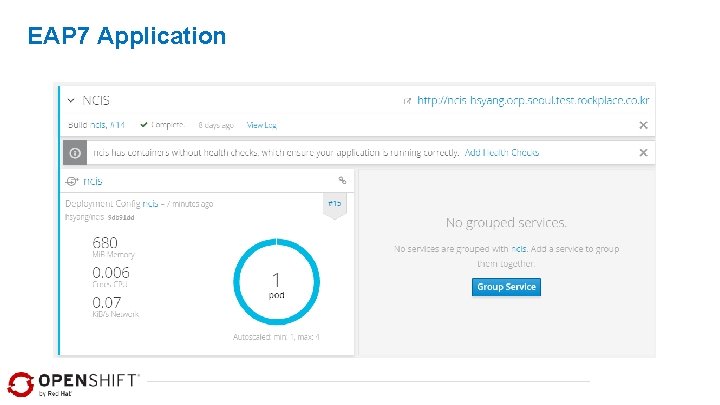The height and width of the screenshot is (405, 720).
Task: Click the image hash 9db91dd text
Action: [x=121, y=218]
